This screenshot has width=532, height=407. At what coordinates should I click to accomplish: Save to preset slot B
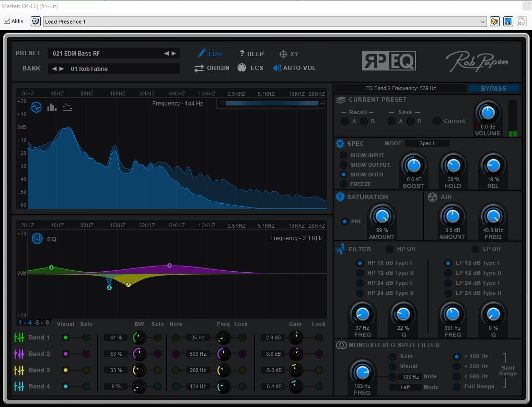pyautogui.click(x=411, y=121)
